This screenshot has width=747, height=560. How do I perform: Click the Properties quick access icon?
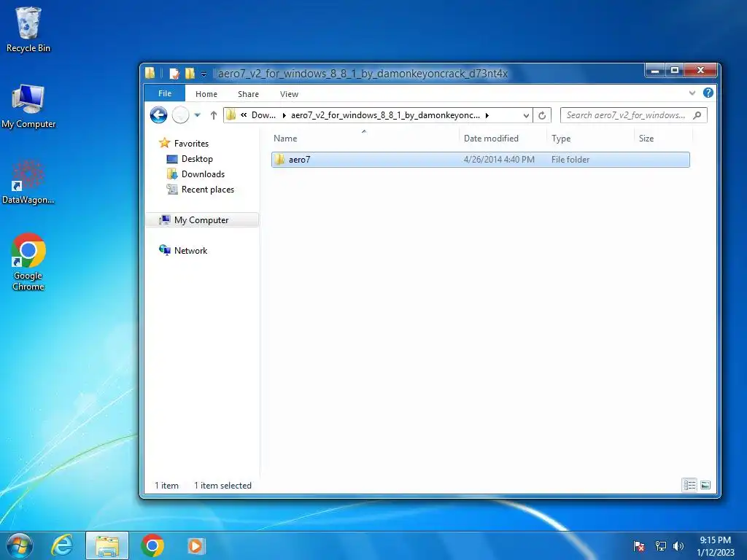coord(174,74)
